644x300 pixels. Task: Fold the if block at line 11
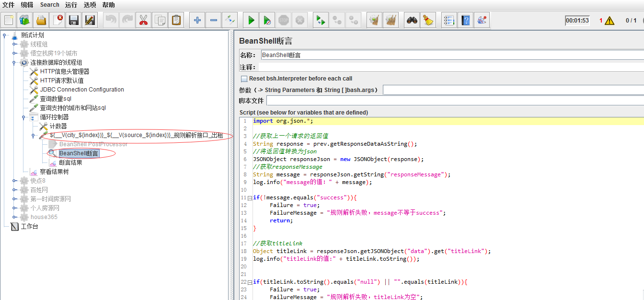[250, 198]
